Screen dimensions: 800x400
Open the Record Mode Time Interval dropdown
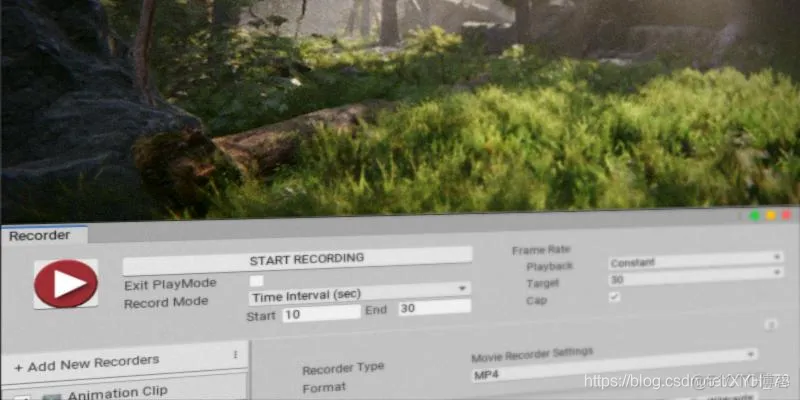click(359, 294)
